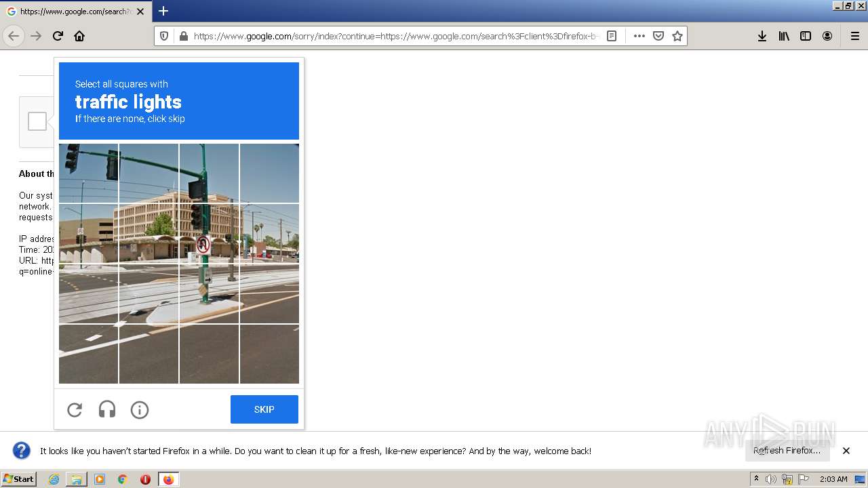
Task: Open Windows Explorer from taskbar
Action: [x=77, y=479]
